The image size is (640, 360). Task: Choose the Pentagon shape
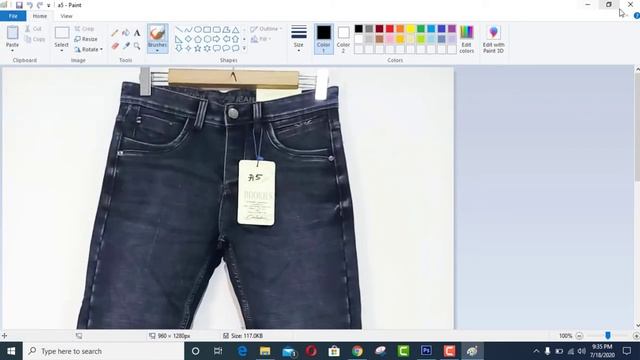coord(198,39)
